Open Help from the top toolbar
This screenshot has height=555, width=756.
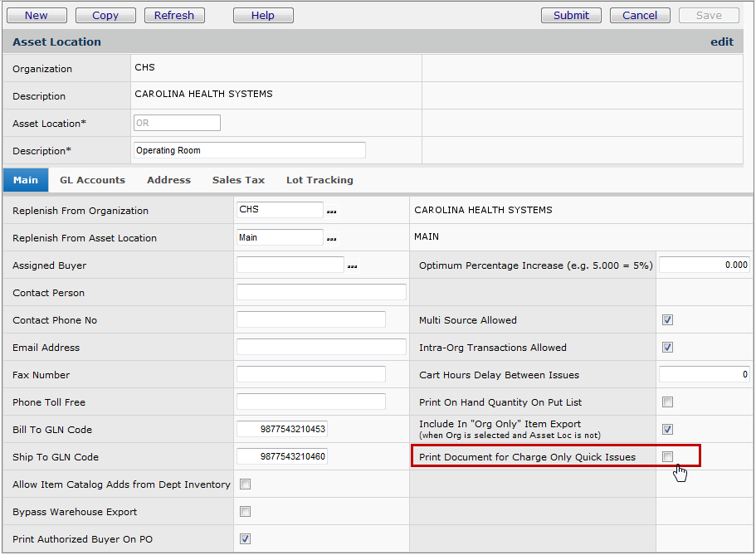pyautogui.click(x=263, y=15)
